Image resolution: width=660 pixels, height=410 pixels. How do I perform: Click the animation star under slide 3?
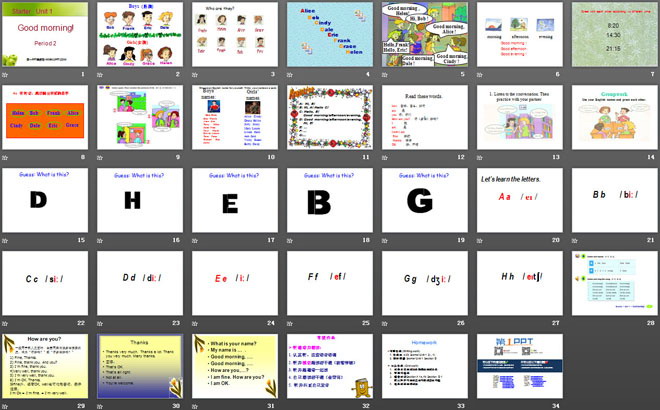tap(195, 75)
